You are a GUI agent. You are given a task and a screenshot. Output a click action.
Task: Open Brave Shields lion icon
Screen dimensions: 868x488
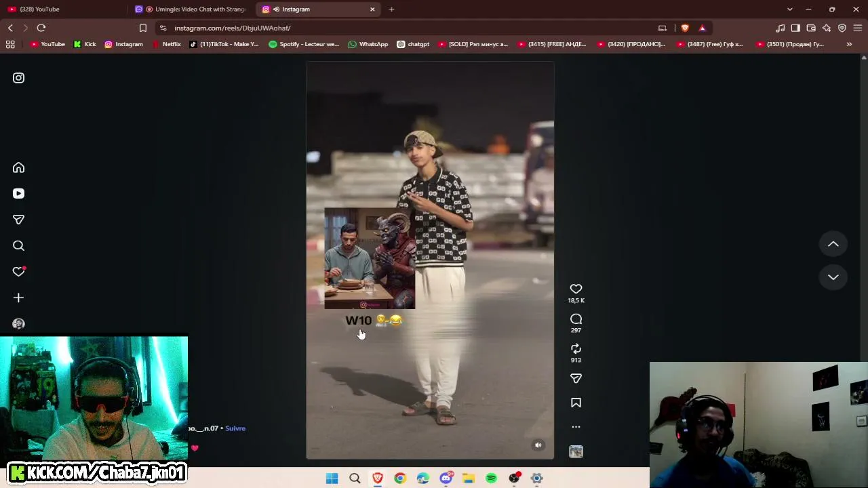(x=685, y=28)
